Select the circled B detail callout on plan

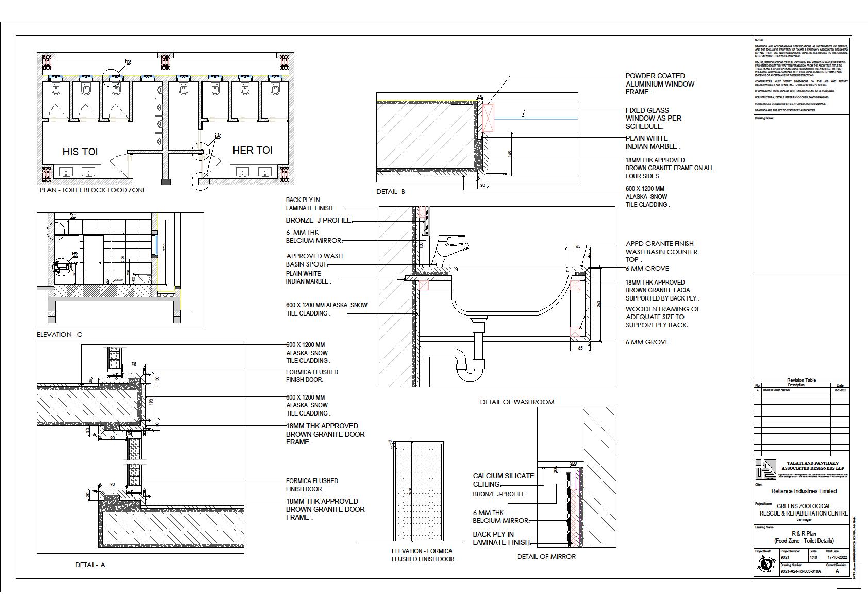coord(128,62)
